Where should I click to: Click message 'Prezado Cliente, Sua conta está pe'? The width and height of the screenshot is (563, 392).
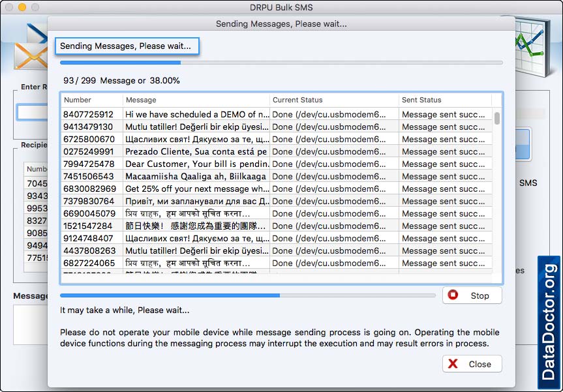pyautogui.click(x=196, y=151)
